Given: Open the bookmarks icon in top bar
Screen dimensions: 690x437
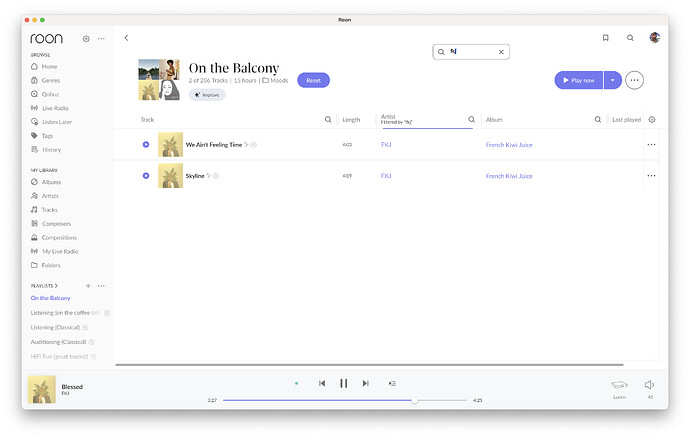Looking at the screenshot, I should [605, 38].
